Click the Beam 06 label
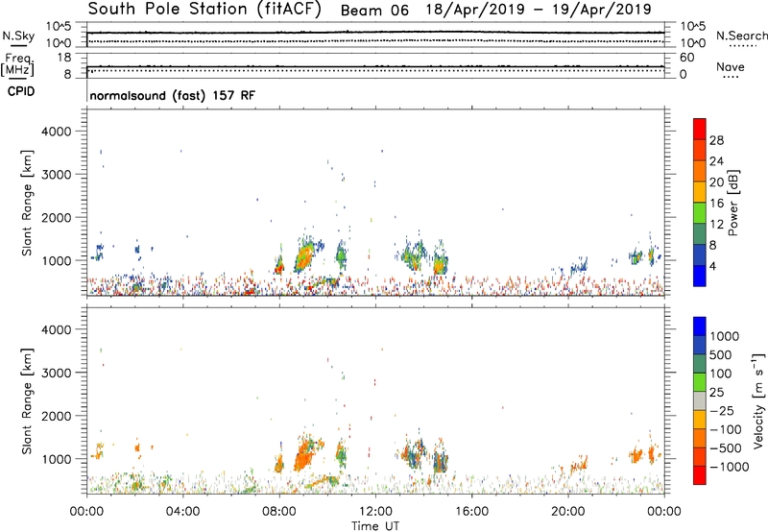 [x=374, y=10]
